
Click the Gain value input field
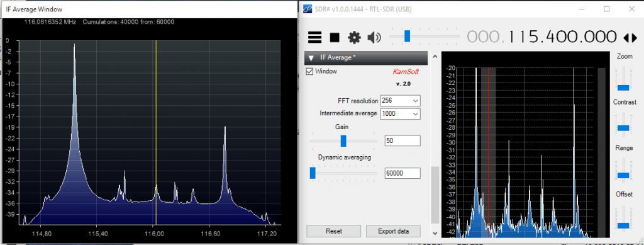[x=402, y=141]
